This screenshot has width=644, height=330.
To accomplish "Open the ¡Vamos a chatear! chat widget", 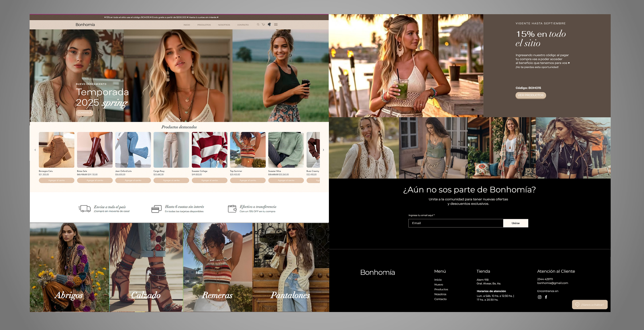I will (x=589, y=304).
